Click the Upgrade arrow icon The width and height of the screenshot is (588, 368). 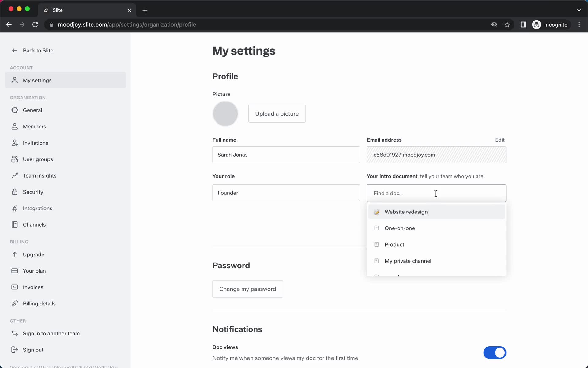coord(14,254)
